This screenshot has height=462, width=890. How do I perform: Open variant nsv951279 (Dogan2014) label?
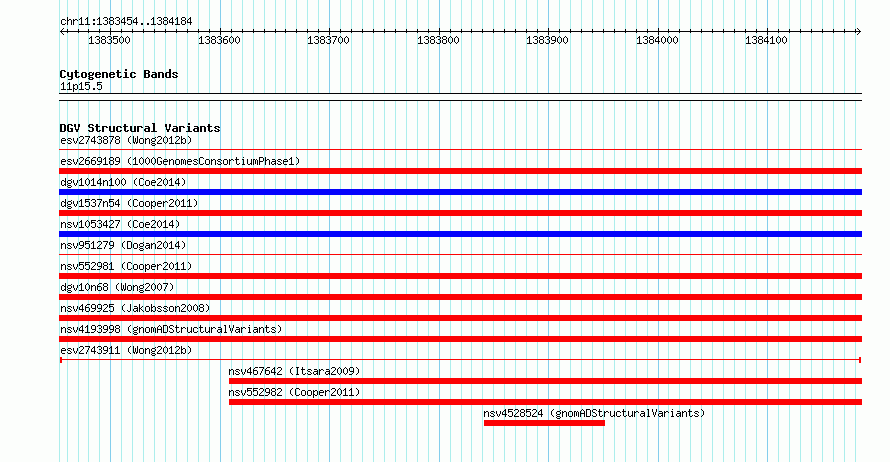tap(123, 245)
